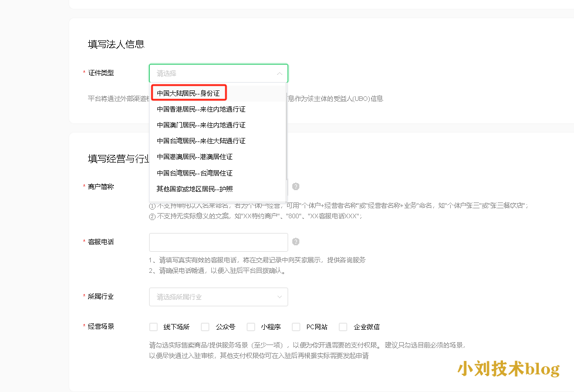Image resolution: width=574 pixels, height=392 pixels.
Task: Enable the 公众号 scenario checkbox
Action: tap(205, 327)
